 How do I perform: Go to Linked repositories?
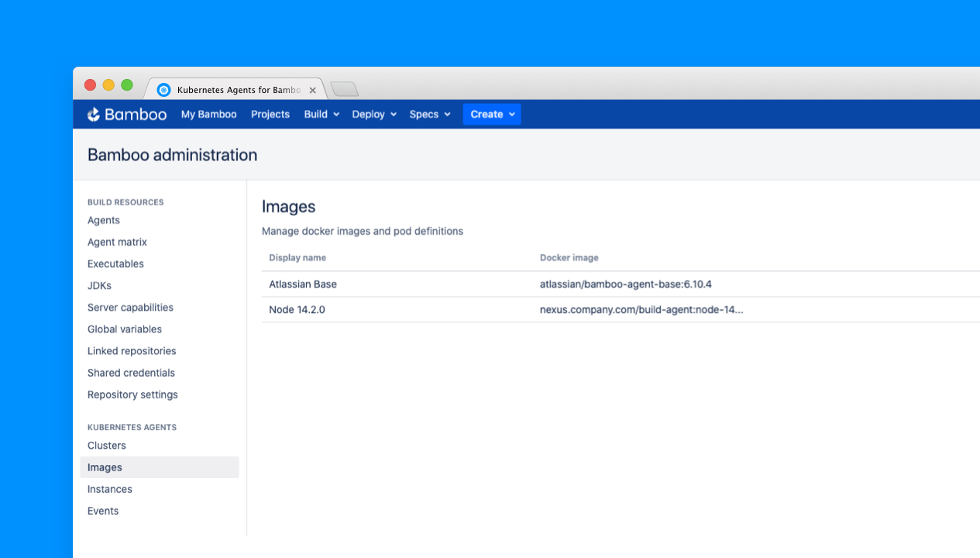pos(132,350)
